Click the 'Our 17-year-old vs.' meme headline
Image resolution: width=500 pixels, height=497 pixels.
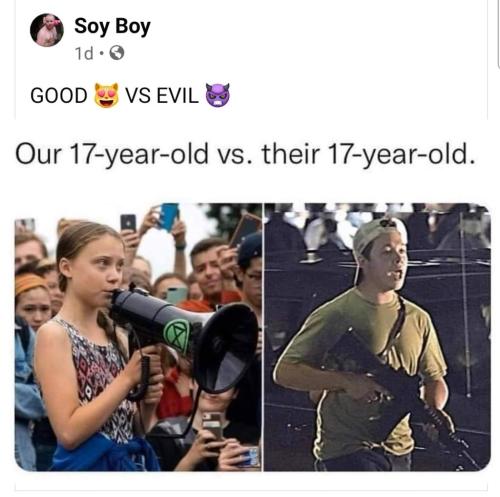245,155
